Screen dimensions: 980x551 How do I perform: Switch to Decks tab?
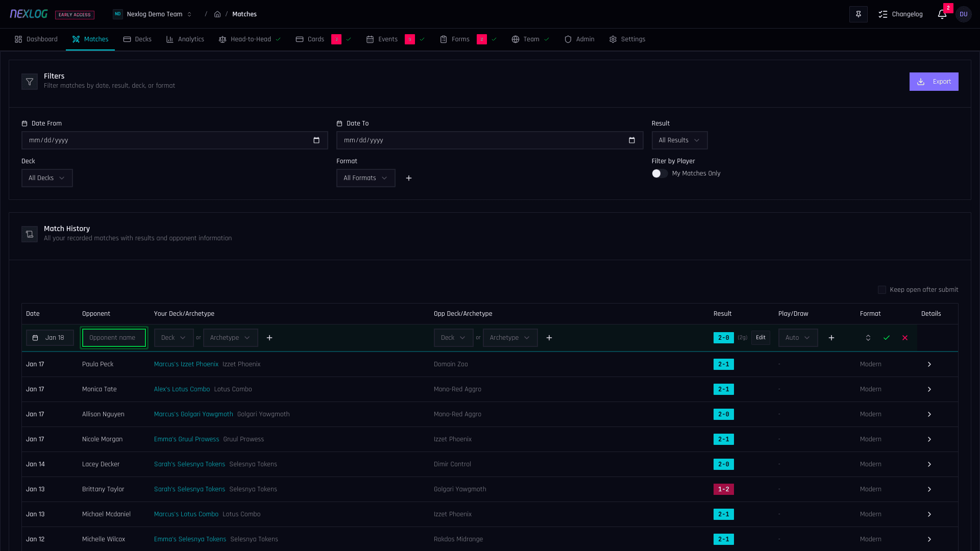(137, 39)
